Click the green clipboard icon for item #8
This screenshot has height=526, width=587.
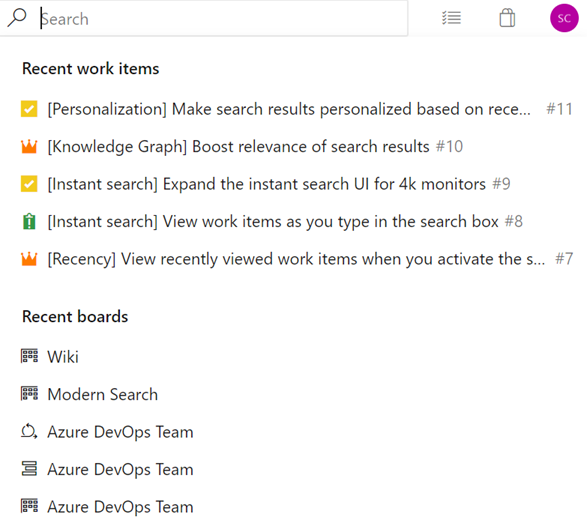click(29, 221)
